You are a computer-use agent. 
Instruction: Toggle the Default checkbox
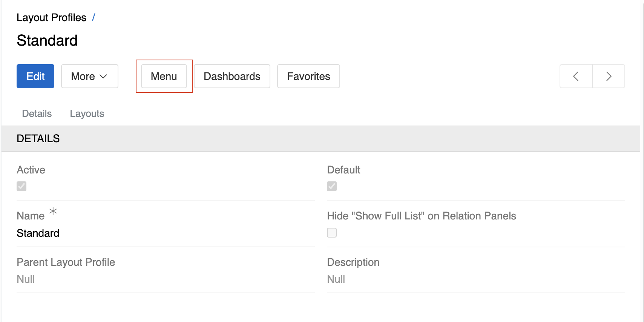[331, 186]
